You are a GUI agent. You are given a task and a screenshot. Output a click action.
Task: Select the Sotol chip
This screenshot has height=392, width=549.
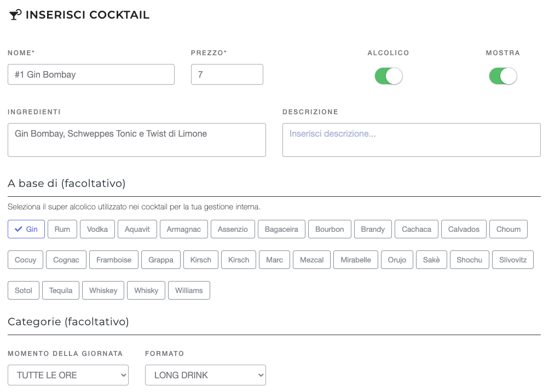24,290
